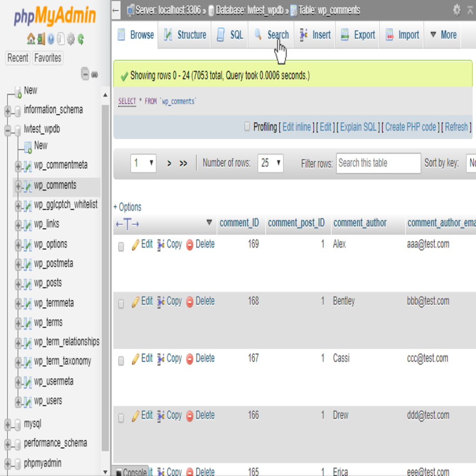Click the red Delete icon for row 167
Screen dimensions: 476x476
click(190, 359)
